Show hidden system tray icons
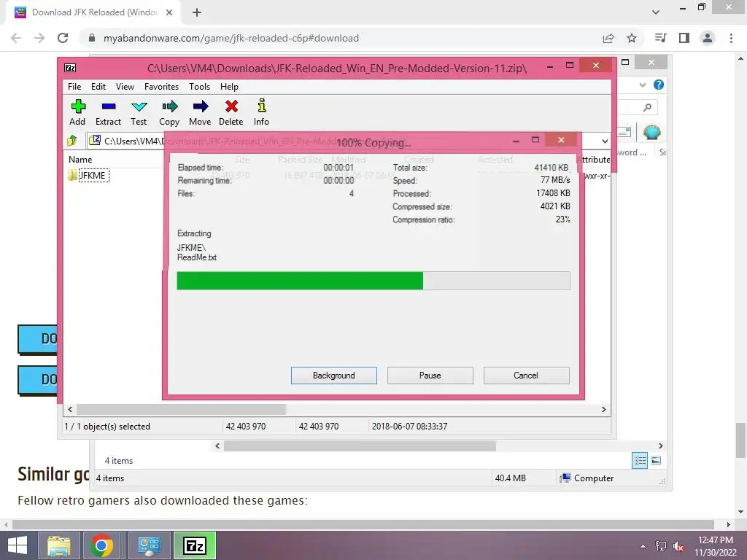Screen dimensions: 747x560 pos(643,546)
